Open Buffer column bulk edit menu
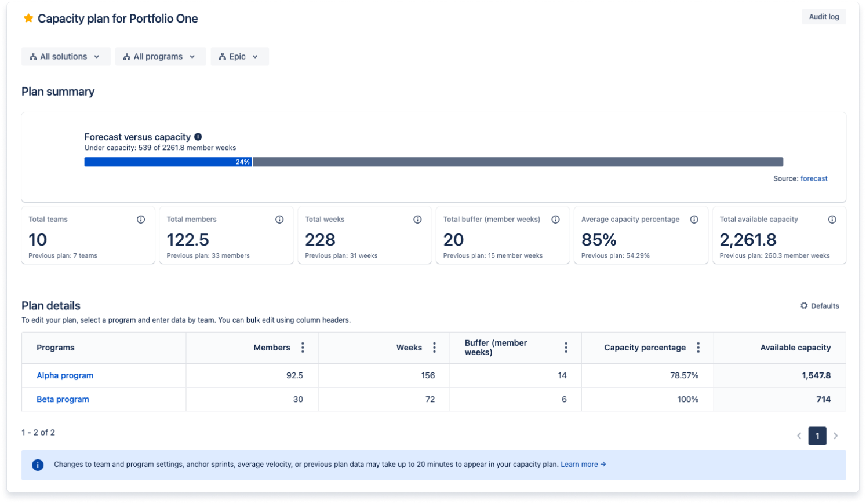 click(566, 348)
